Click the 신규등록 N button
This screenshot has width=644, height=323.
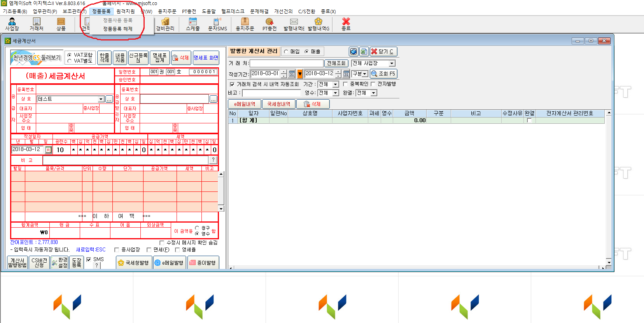tap(138, 58)
